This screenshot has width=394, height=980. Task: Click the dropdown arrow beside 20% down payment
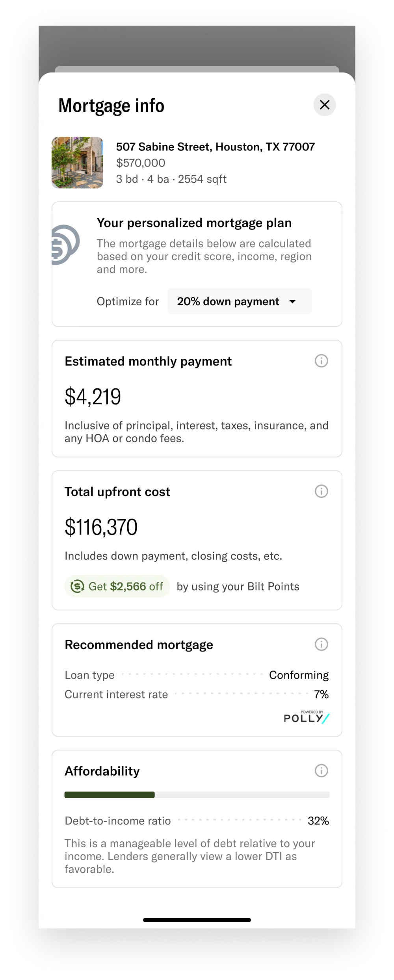(292, 302)
